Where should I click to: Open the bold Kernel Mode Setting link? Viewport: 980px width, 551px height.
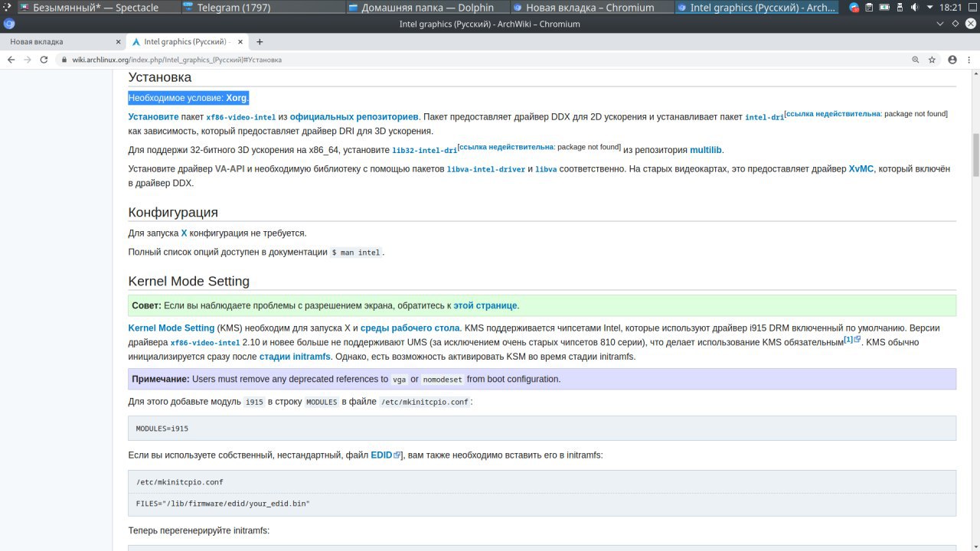point(171,328)
